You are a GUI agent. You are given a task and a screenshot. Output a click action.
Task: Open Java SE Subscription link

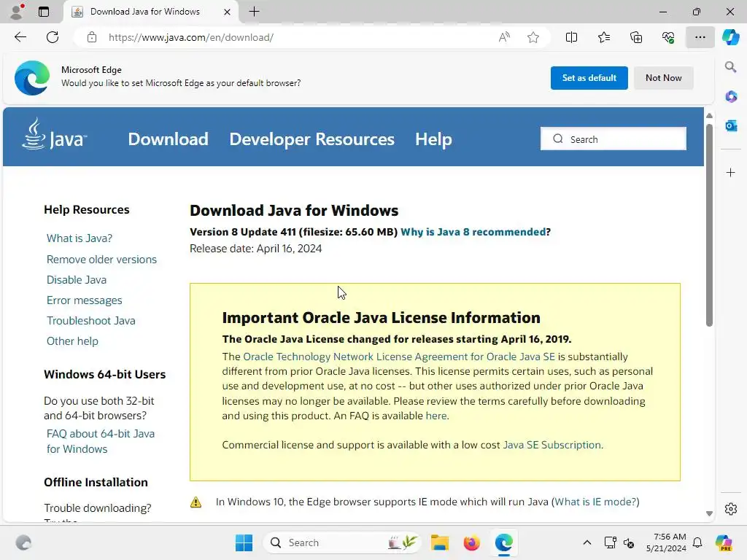[551, 445]
